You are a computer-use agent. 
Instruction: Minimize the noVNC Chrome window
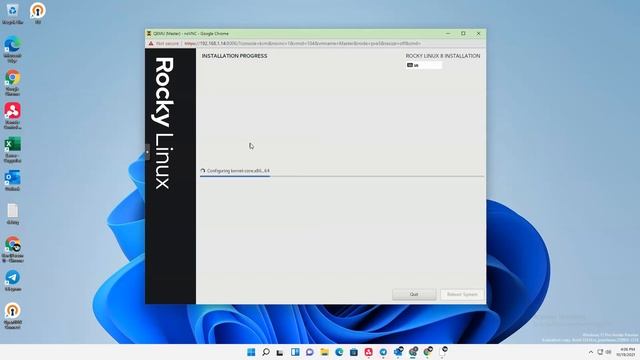[448, 33]
